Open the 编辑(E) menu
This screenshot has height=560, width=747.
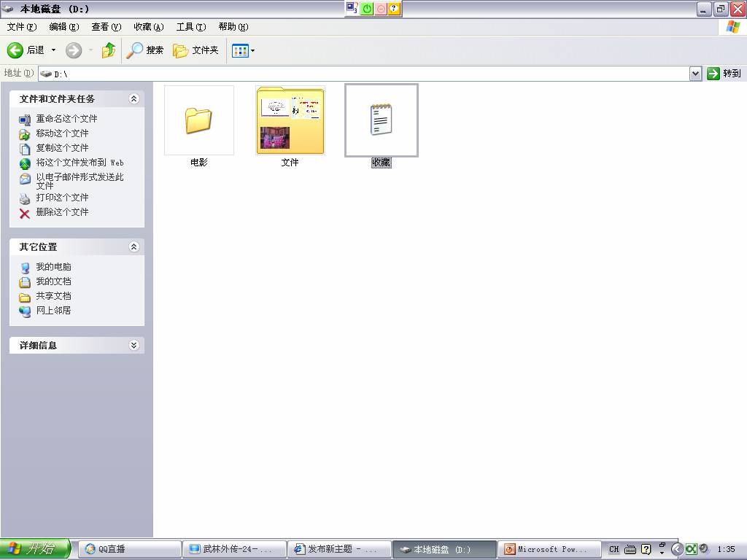(x=64, y=27)
